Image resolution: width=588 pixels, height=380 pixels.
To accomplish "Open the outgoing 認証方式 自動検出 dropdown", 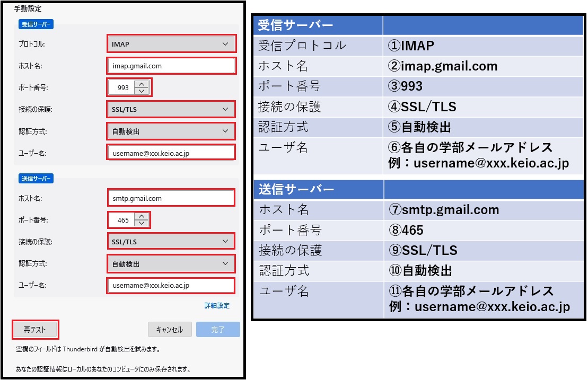I will pyautogui.click(x=171, y=264).
